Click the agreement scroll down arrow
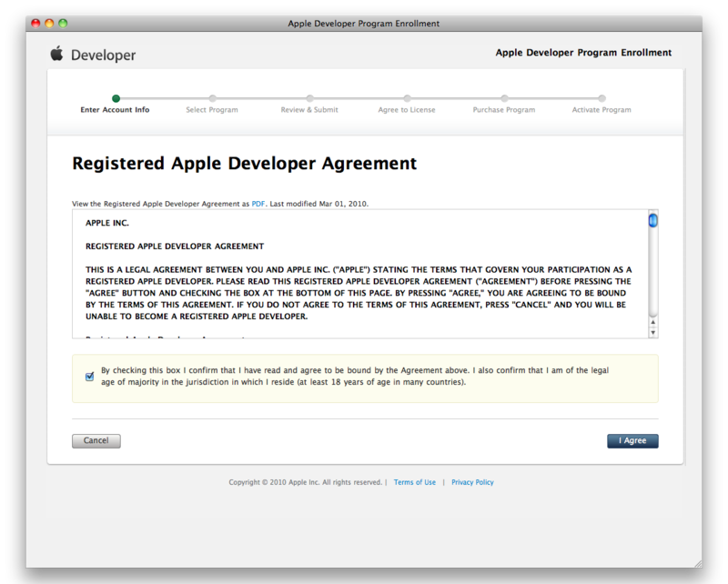 (x=652, y=332)
